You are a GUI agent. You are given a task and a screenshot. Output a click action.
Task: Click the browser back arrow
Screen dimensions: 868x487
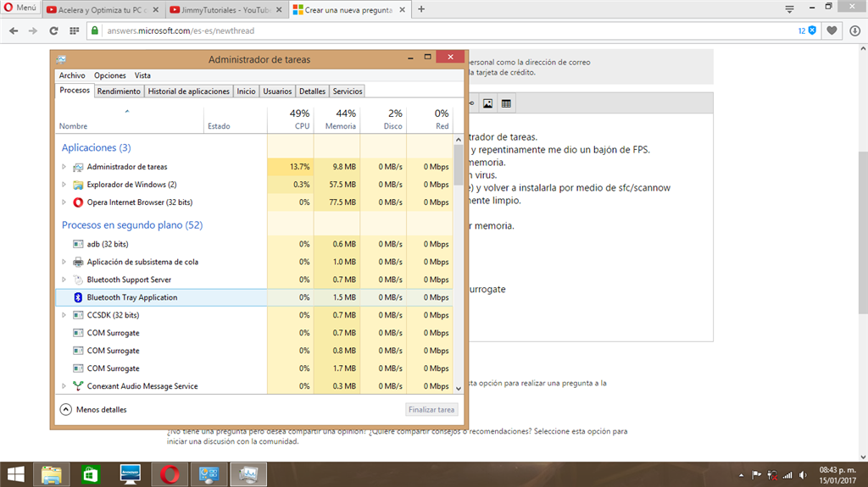[x=14, y=31]
